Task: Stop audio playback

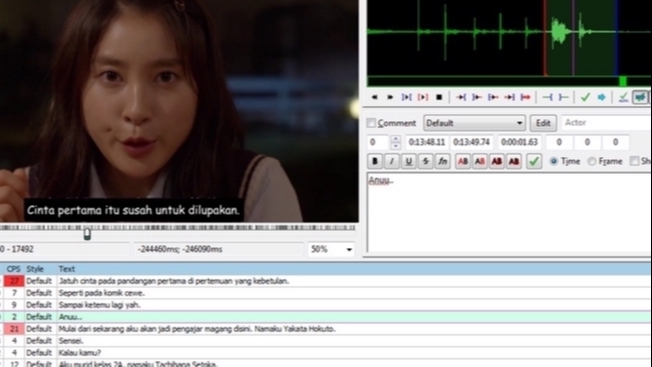Action: pyautogui.click(x=439, y=97)
